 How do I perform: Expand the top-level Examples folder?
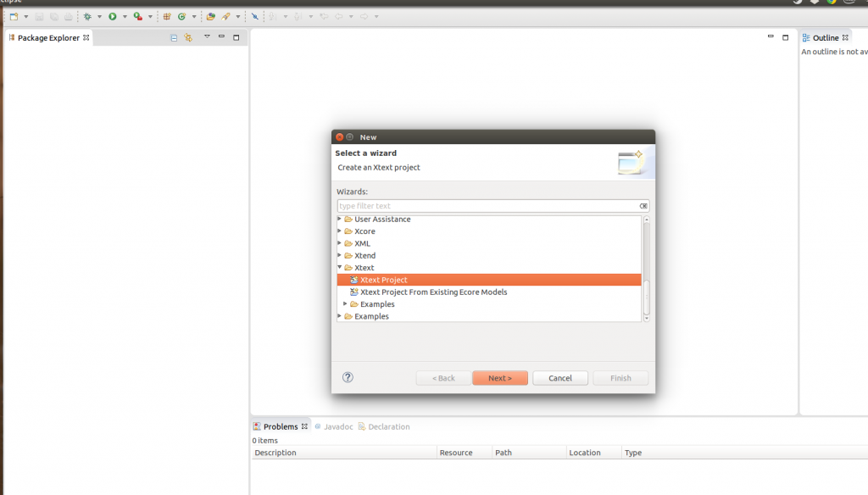340,316
